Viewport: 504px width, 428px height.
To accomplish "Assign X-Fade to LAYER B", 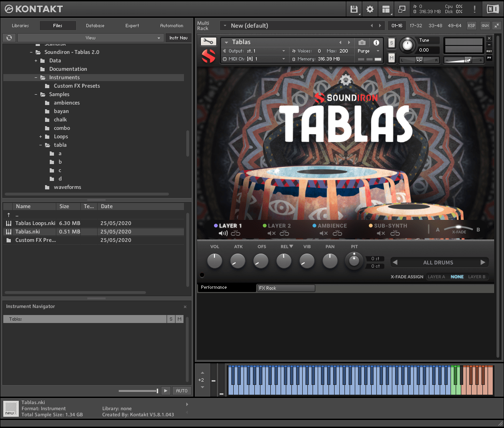I will (x=477, y=277).
